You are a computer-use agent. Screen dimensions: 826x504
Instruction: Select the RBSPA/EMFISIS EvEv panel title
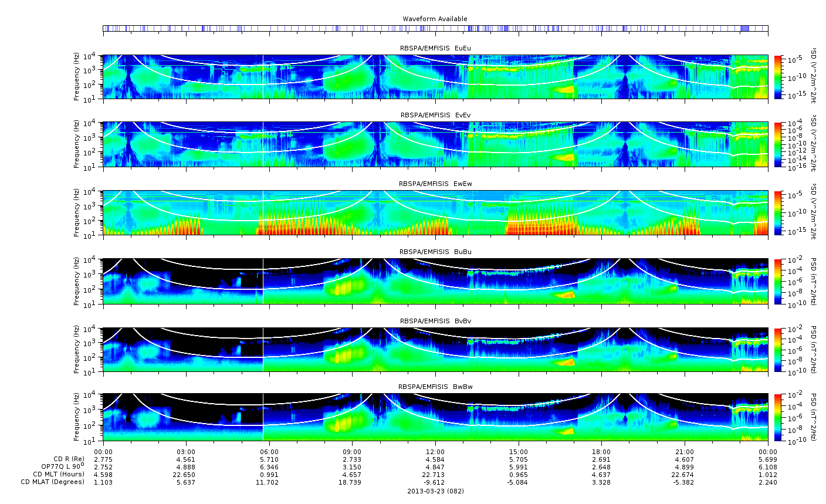pos(435,115)
